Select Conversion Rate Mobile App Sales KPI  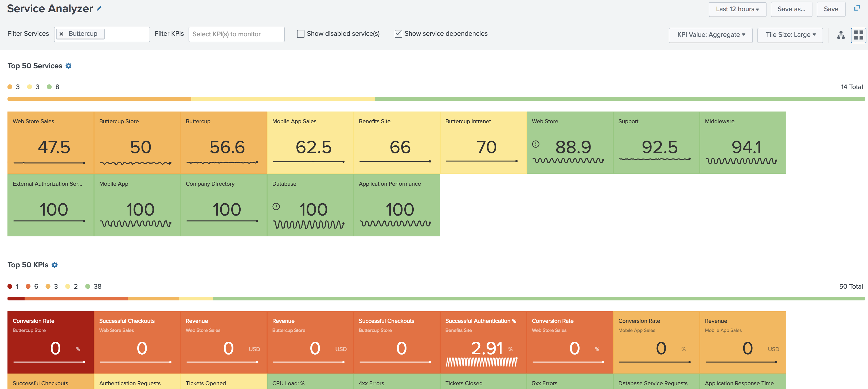coord(656,342)
